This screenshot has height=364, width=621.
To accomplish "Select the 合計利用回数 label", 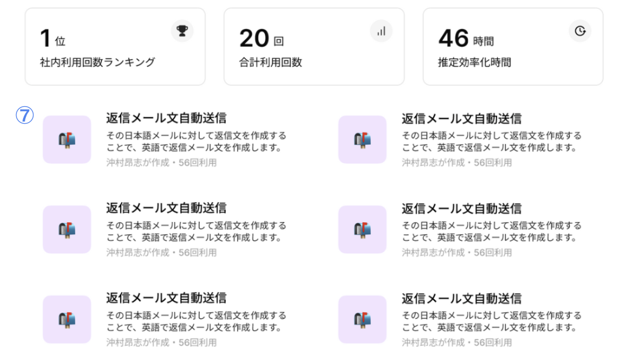I will tap(271, 62).
